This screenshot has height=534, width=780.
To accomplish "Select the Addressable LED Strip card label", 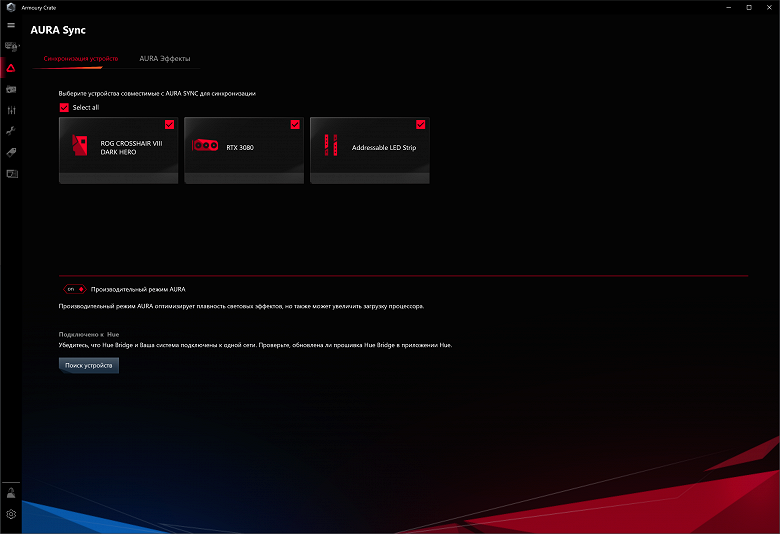I will point(384,148).
